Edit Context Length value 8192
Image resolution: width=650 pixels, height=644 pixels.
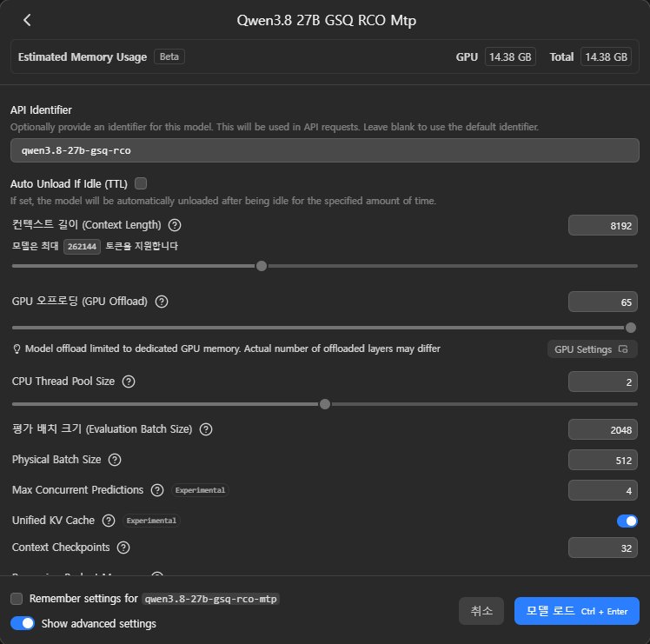tap(602, 226)
